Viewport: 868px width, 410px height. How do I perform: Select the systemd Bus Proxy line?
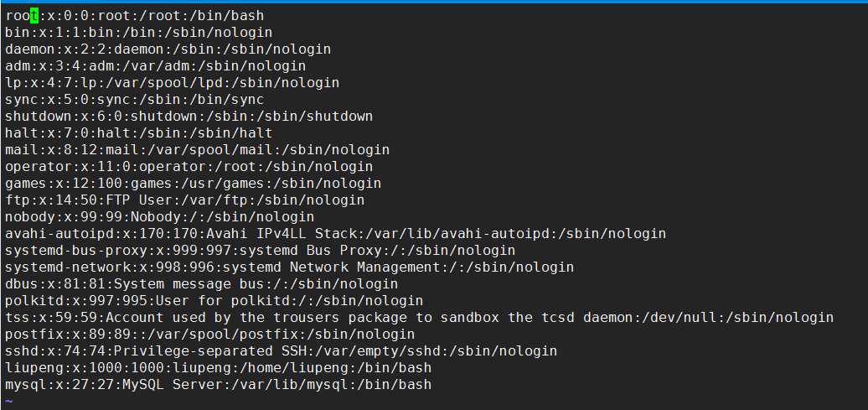click(x=261, y=251)
